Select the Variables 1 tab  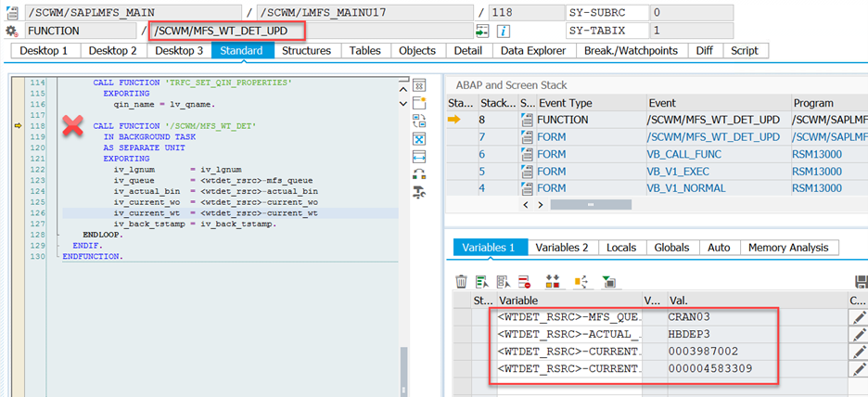(x=490, y=248)
